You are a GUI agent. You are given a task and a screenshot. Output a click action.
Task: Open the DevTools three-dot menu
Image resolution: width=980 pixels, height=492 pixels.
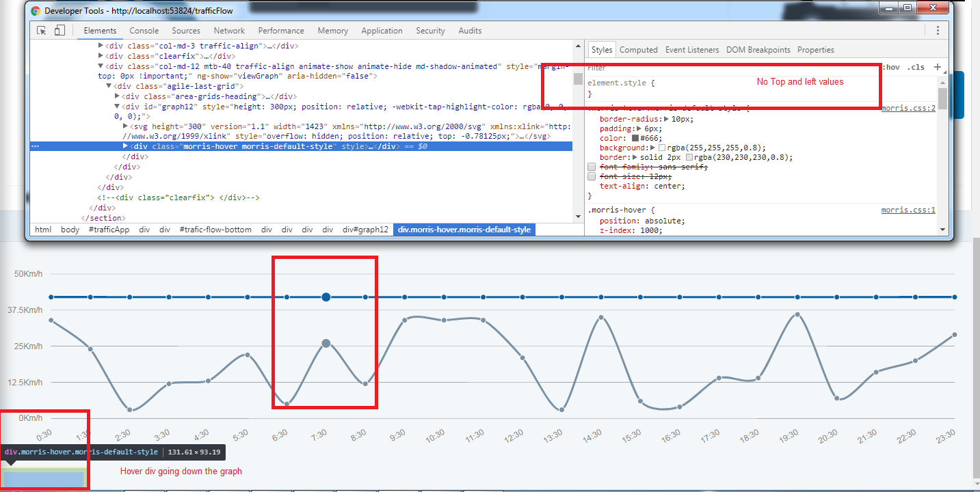(x=938, y=31)
